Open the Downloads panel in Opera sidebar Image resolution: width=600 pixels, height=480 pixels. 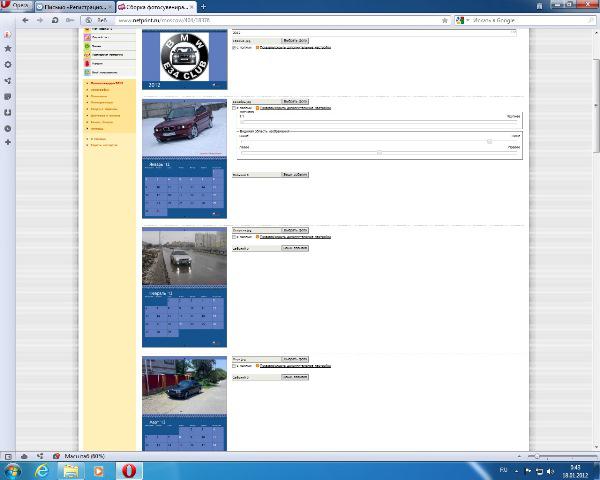click(x=8, y=113)
